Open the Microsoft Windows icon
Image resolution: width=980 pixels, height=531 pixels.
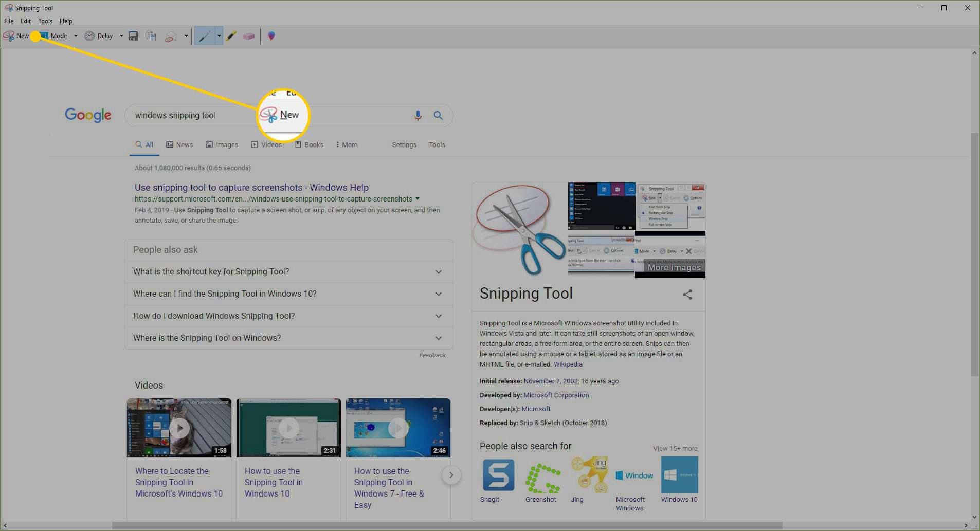tap(634, 475)
